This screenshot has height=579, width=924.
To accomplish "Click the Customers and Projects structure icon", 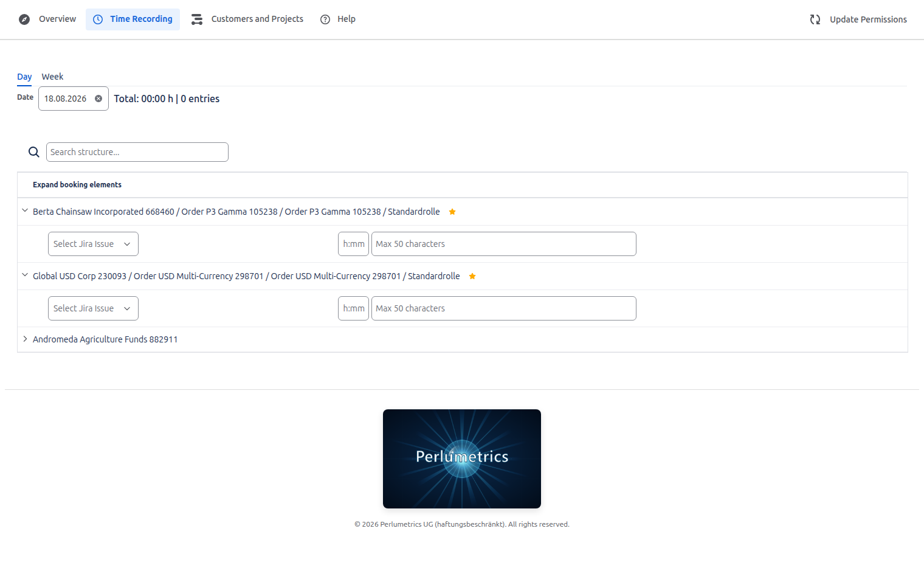I will click(197, 19).
